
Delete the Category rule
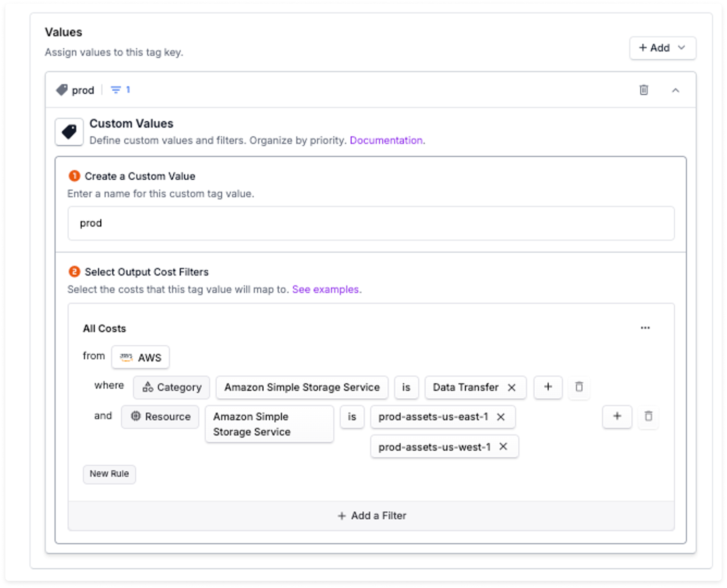579,387
